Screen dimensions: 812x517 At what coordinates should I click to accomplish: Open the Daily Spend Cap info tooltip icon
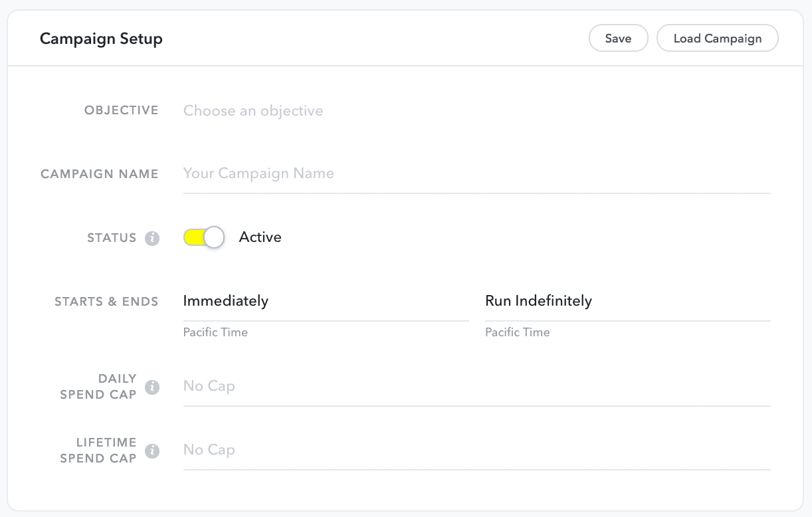point(152,387)
